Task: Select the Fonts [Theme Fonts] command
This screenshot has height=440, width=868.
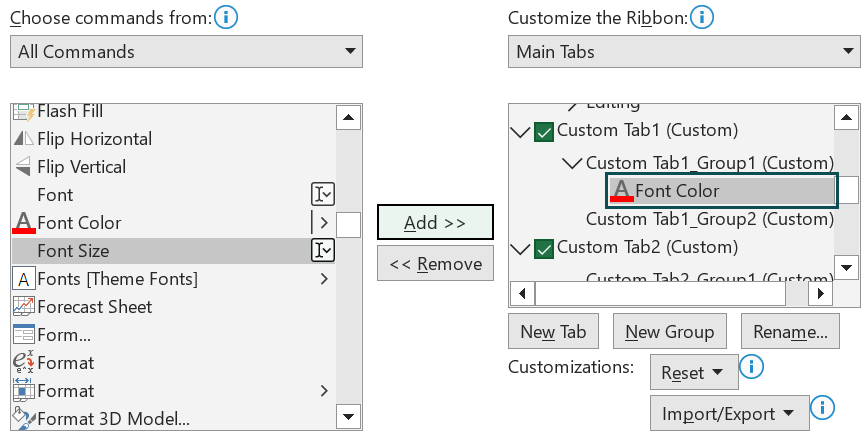Action: 173,279
